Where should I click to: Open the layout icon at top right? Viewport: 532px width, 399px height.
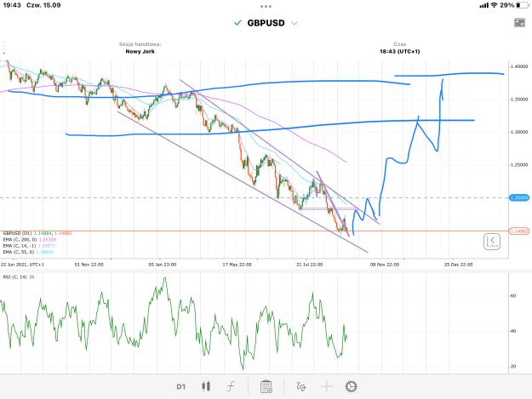[x=519, y=23]
